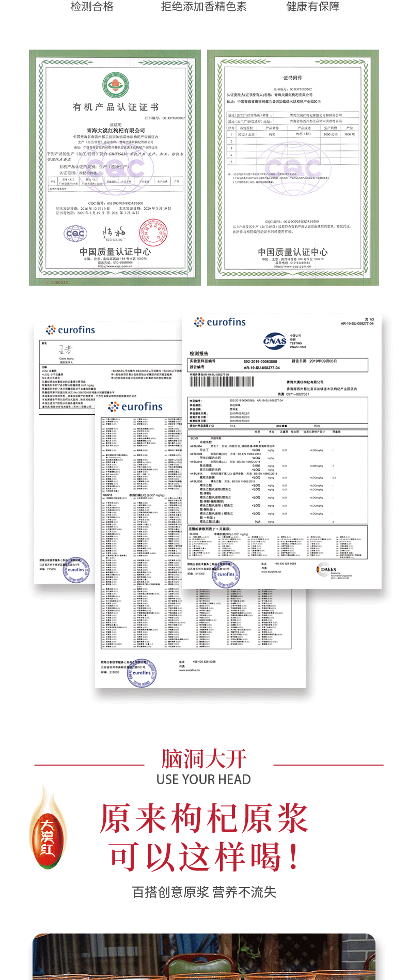
Task: Click the 拒绝添加香精色素 heading text
Action: (203, 7)
